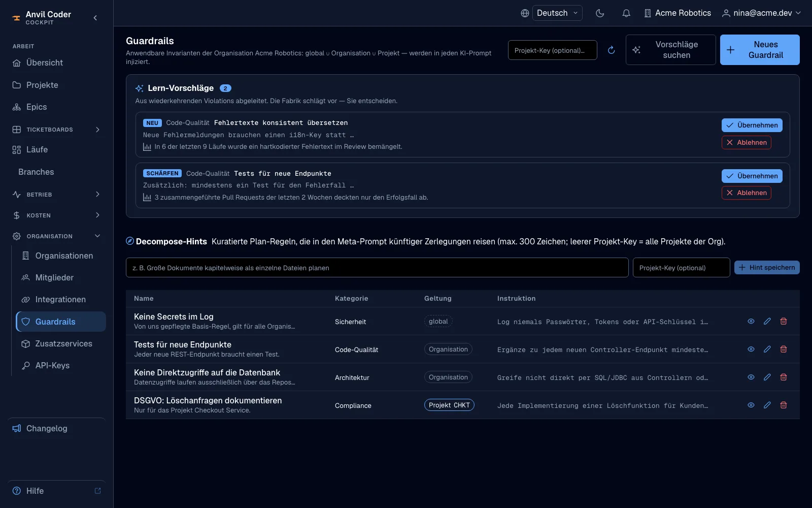Open notifications bell

pyautogui.click(x=626, y=13)
